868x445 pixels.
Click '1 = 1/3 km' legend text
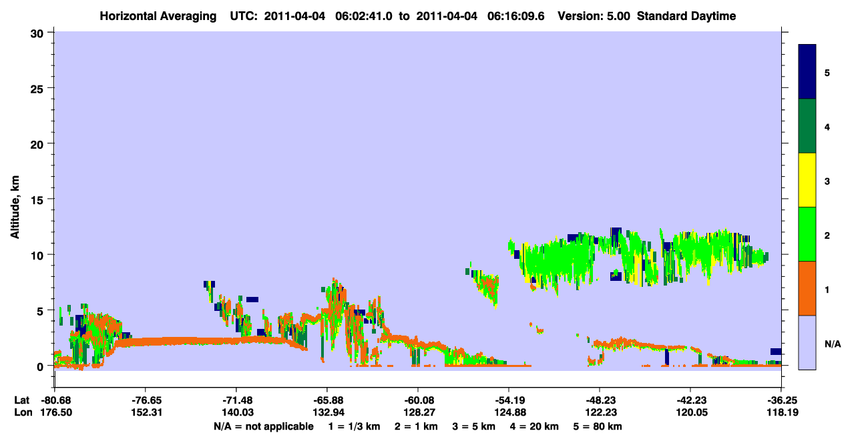(x=355, y=426)
